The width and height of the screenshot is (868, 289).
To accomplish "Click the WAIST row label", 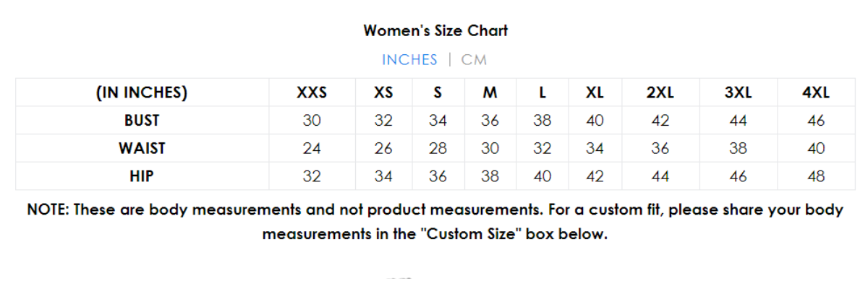I will (x=142, y=149).
